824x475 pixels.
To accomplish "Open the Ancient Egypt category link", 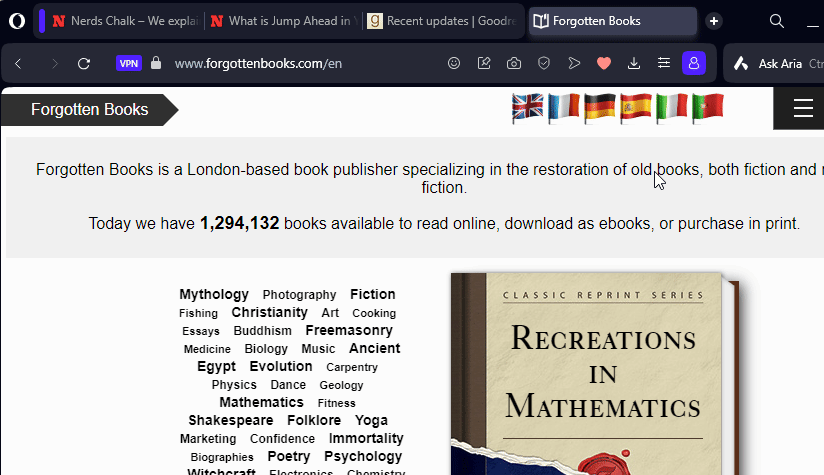I will (x=298, y=357).
